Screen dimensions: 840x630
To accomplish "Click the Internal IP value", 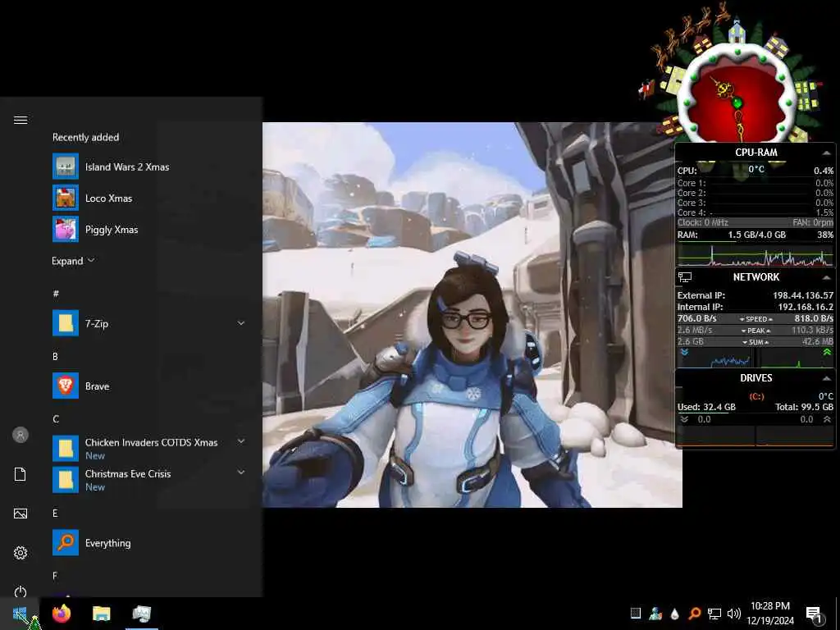I will pyautogui.click(x=806, y=307).
